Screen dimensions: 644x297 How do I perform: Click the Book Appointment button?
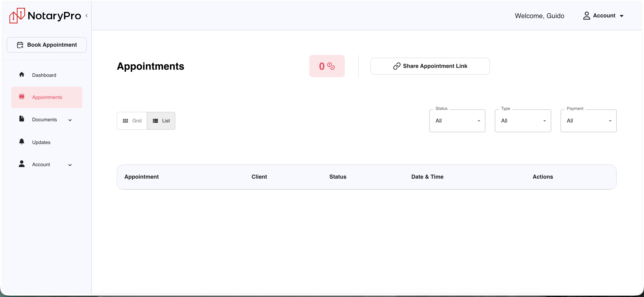click(47, 45)
